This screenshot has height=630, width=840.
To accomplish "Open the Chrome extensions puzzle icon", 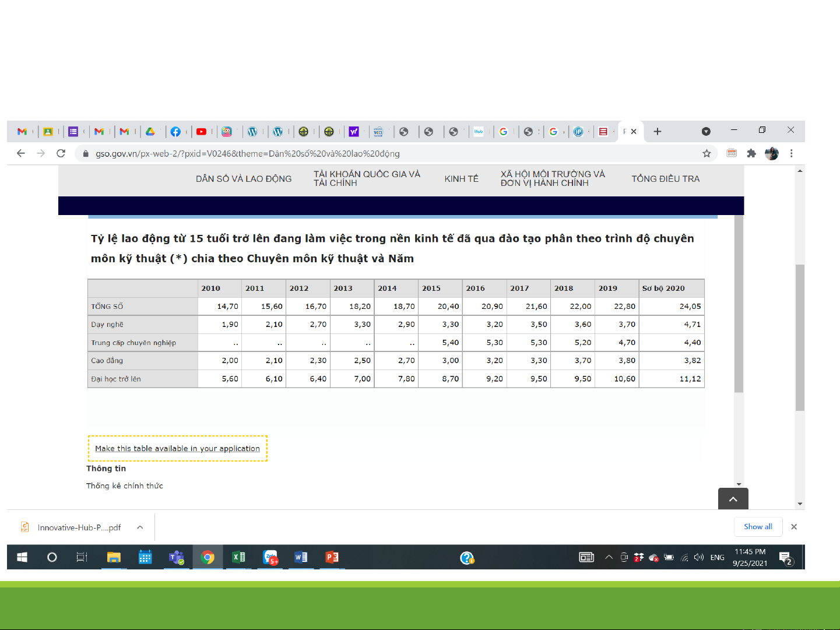I will 751,153.
